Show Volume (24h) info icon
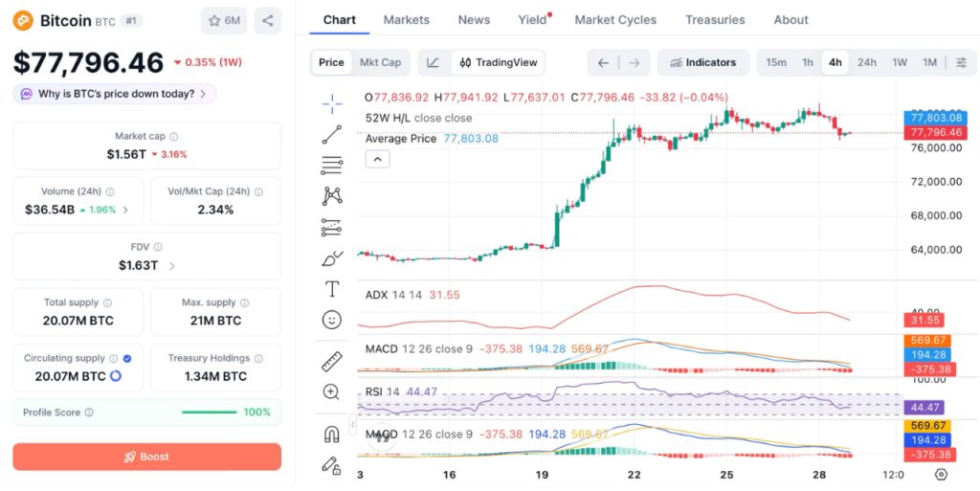Image resolution: width=980 pixels, height=491 pixels. click(x=110, y=191)
